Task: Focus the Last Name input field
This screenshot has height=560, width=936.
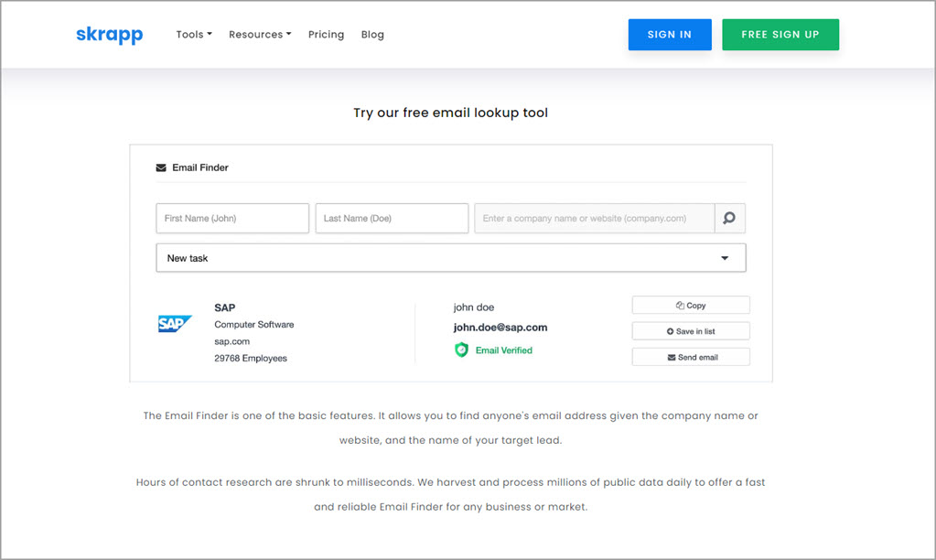Action: (x=392, y=219)
